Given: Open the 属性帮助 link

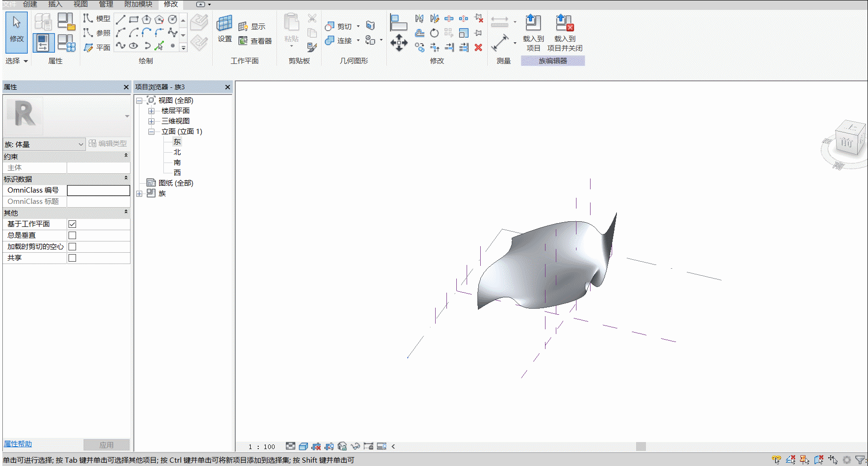Looking at the screenshot, I should [x=18, y=444].
